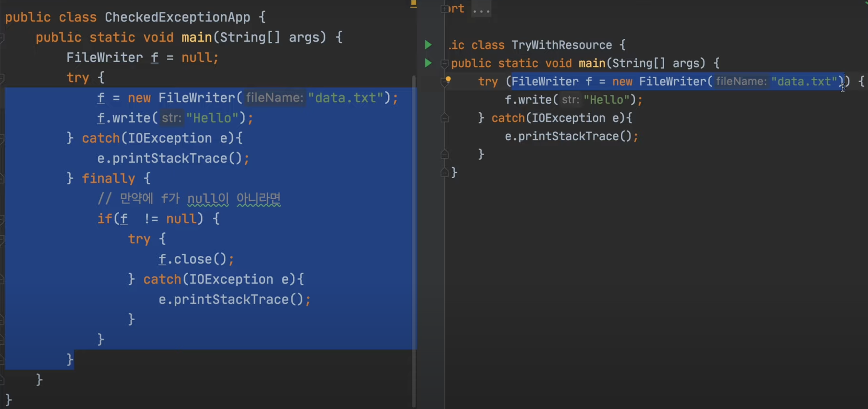Click the f.close() call
The height and width of the screenshot is (409, 868).
point(196,259)
